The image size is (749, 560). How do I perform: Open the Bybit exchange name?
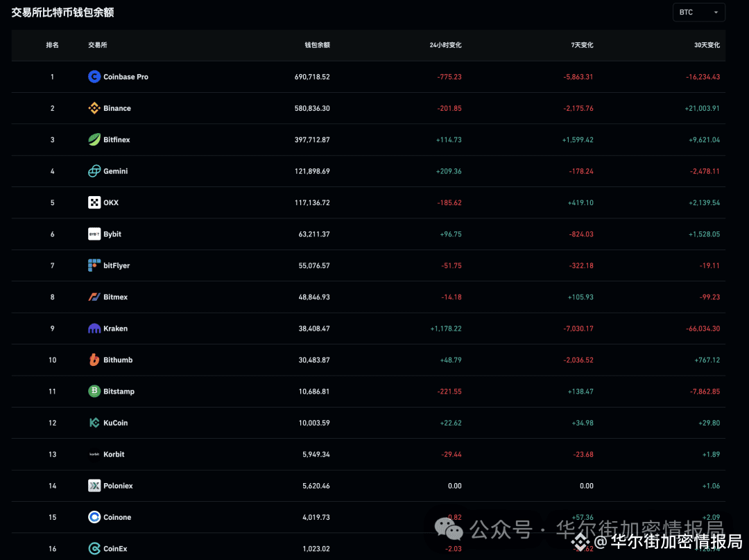112,234
